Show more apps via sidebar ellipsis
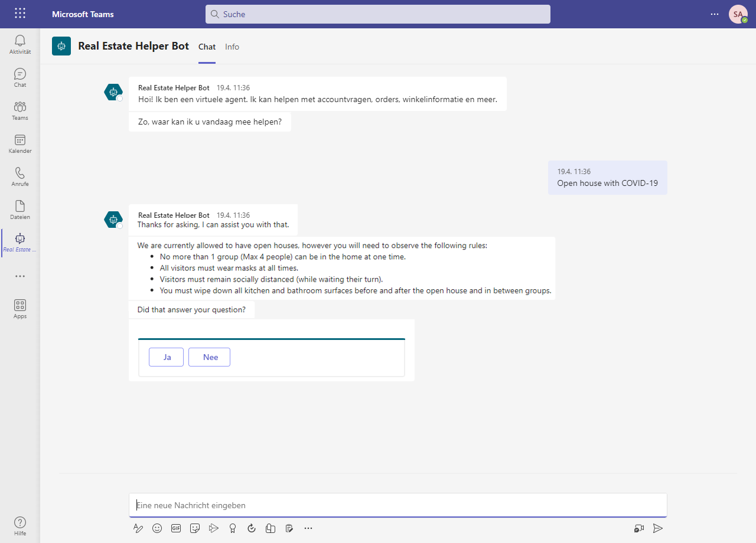 20,276
